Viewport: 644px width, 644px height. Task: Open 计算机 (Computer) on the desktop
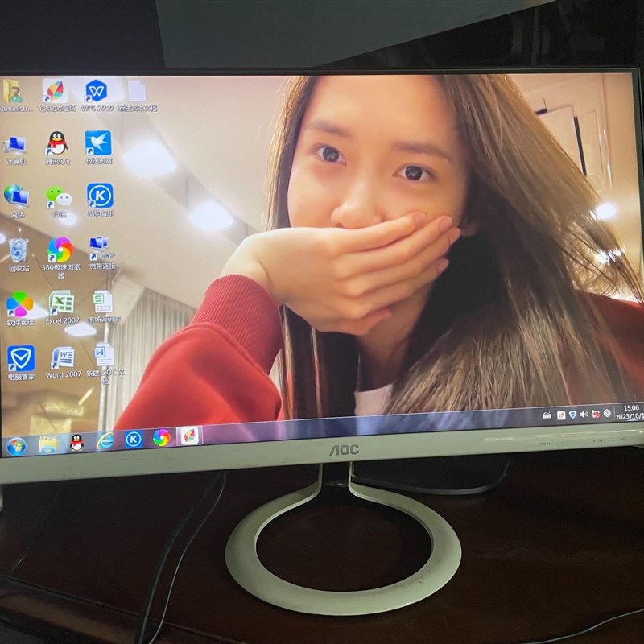coord(14,145)
